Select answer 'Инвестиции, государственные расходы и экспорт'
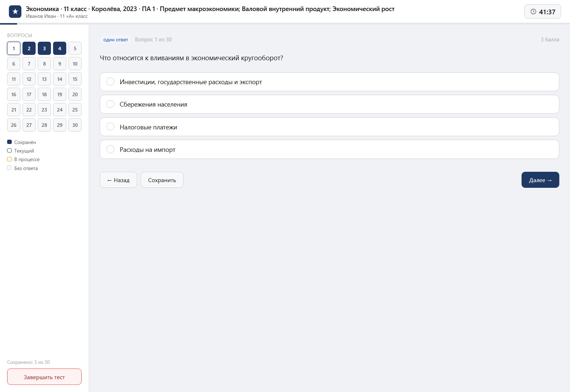 329,82
